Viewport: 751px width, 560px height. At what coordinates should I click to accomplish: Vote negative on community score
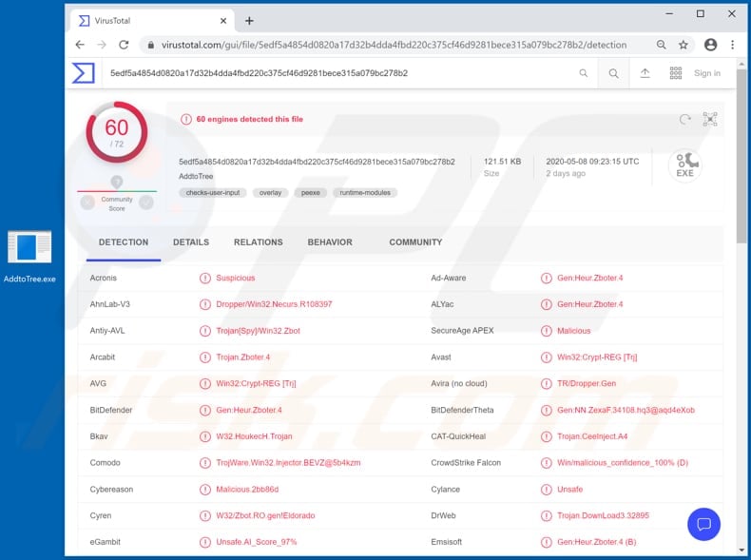tap(87, 203)
